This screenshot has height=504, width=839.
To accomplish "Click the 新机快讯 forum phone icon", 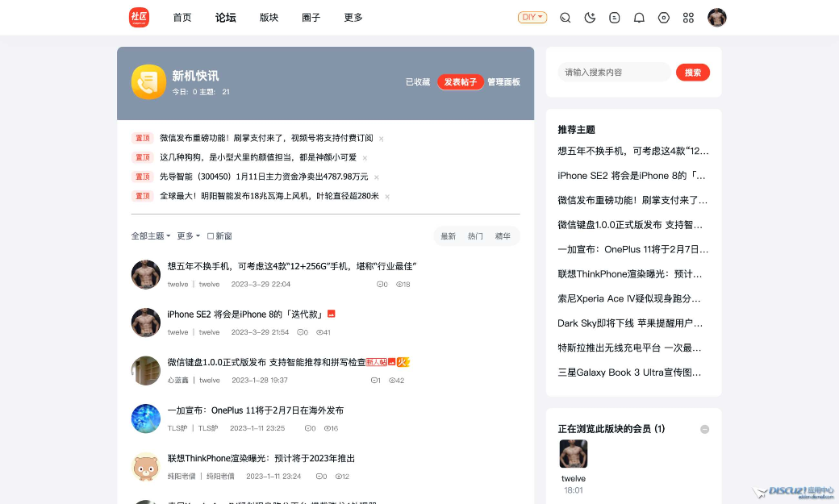I will pos(148,82).
